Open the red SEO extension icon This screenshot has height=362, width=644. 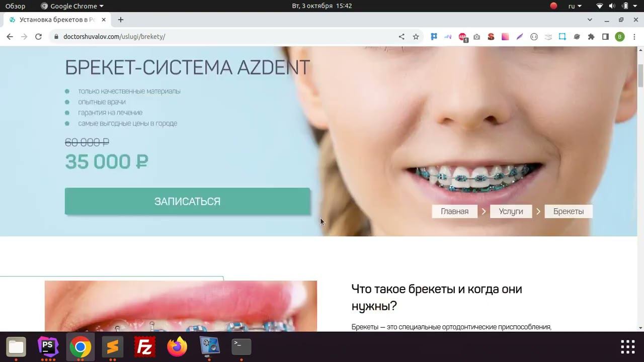point(491,37)
